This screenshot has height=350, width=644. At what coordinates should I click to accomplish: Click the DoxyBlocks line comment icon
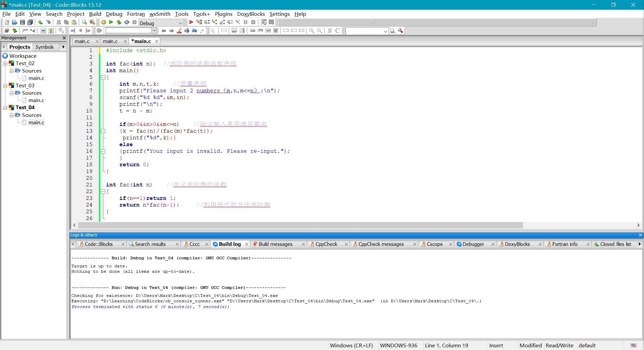(33, 31)
